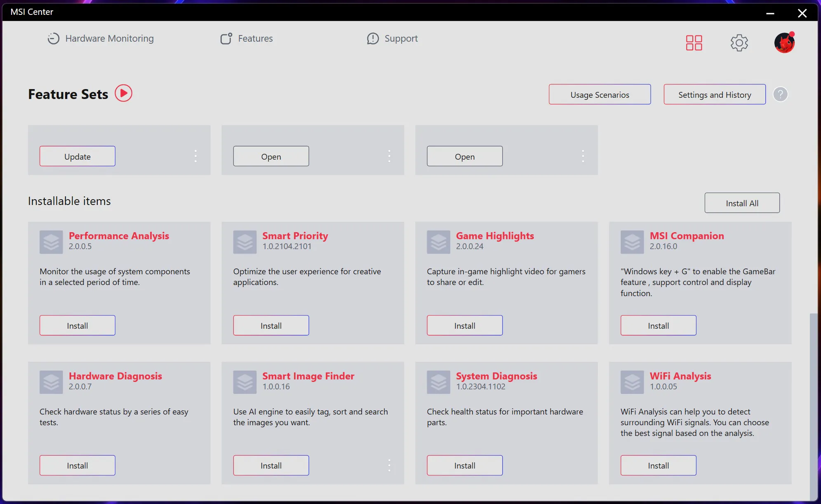Screen dimensions: 821x504
Task: Click the version number 1.0.2304.1102
Action: point(481,386)
